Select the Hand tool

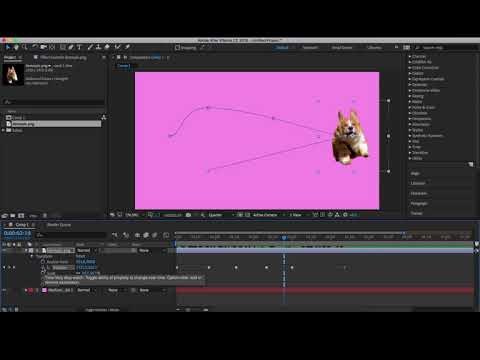click(x=16, y=47)
